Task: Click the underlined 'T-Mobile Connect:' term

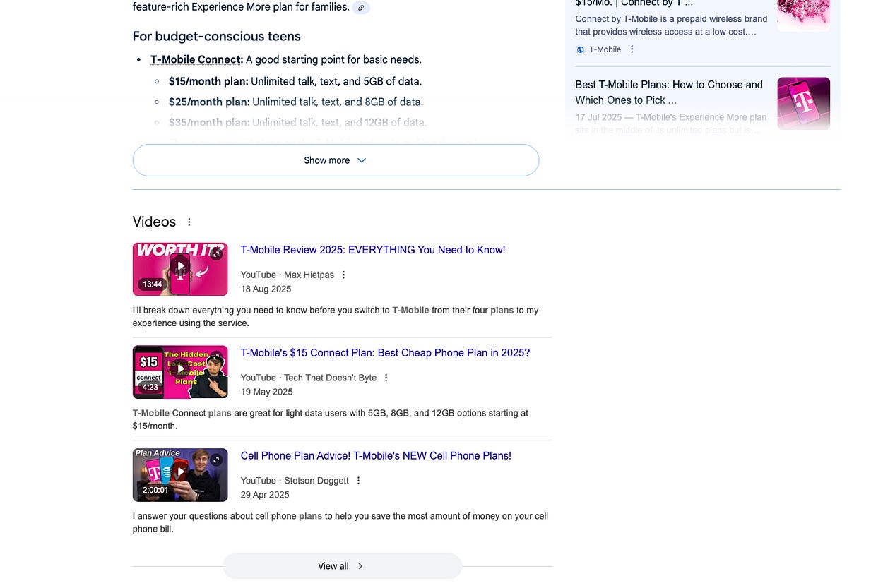Action: coord(196,60)
